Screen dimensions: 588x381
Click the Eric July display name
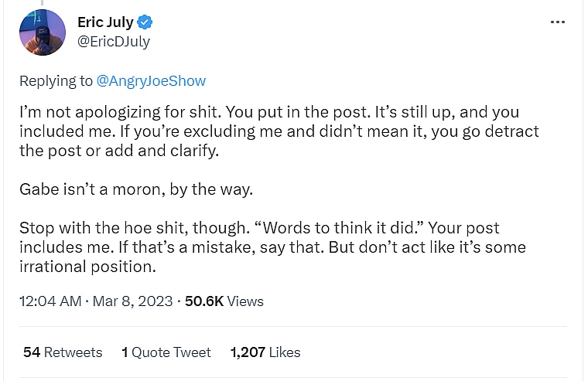(x=106, y=22)
